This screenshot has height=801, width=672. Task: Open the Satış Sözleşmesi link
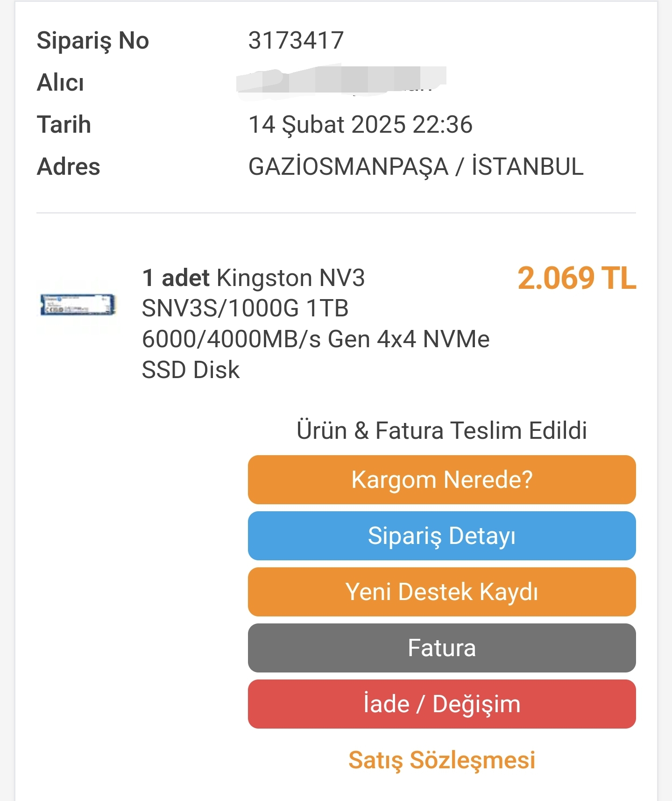pyautogui.click(x=441, y=760)
